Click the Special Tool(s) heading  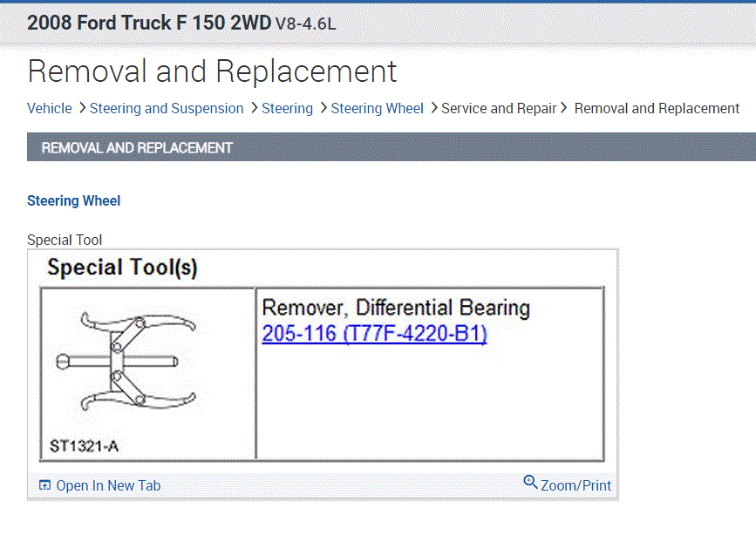click(122, 268)
